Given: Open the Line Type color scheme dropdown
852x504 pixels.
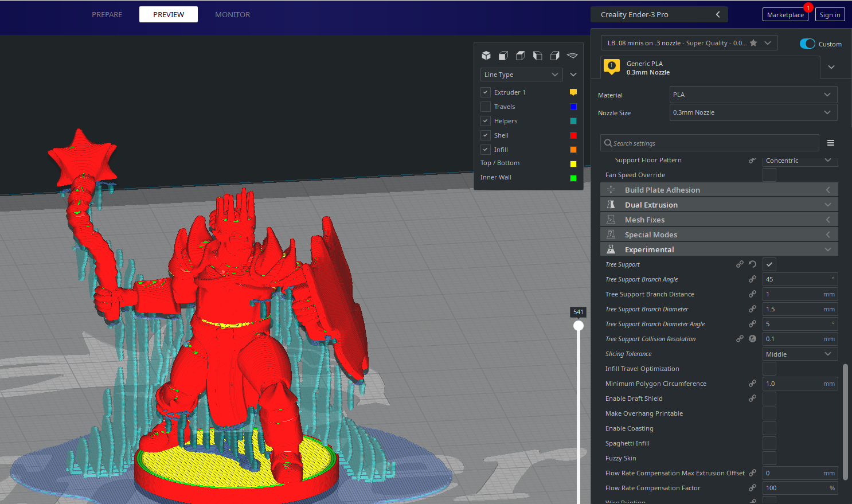Looking at the screenshot, I should 522,75.
